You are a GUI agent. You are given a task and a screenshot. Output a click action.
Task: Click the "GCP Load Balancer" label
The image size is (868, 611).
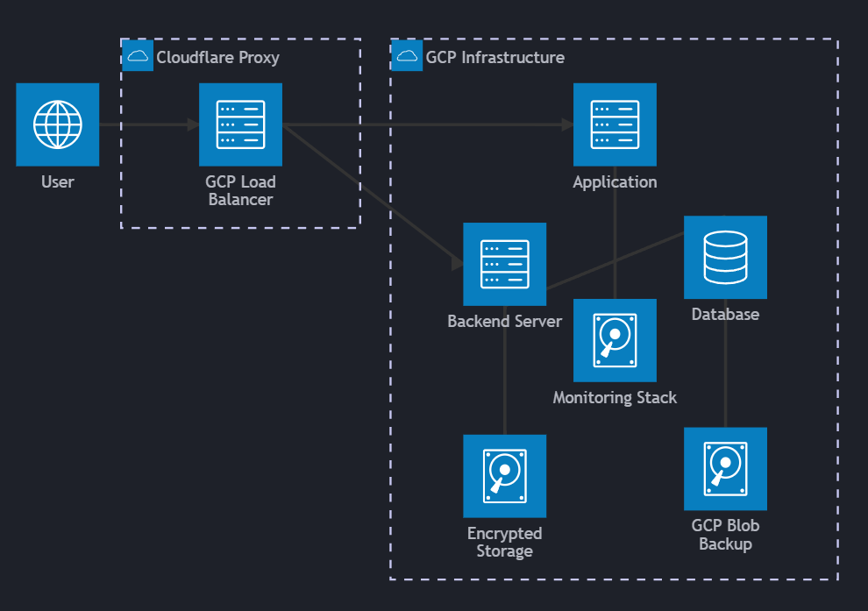click(x=240, y=190)
